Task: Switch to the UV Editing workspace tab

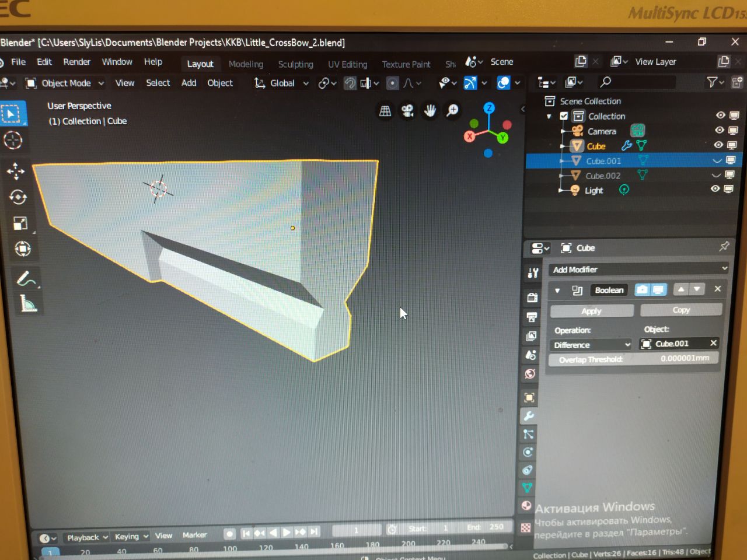Action: click(347, 64)
